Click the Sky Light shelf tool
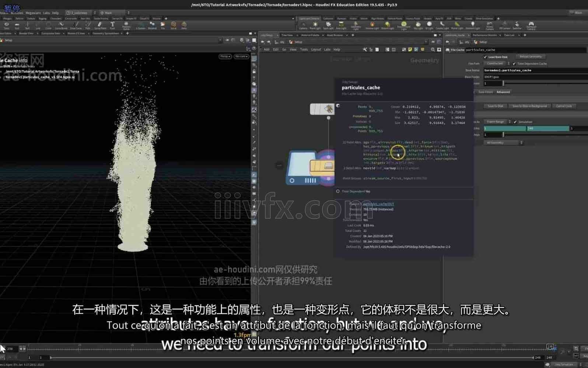 tap(418, 25)
